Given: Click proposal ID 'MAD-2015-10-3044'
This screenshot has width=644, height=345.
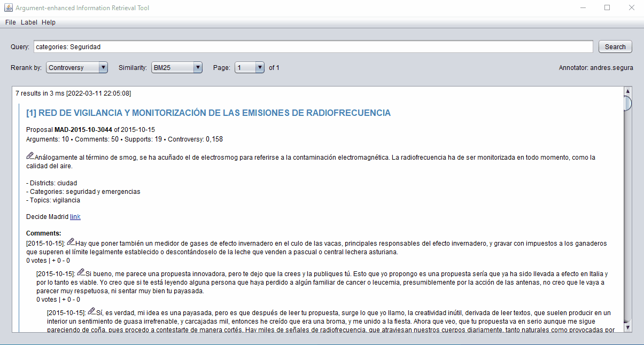Looking at the screenshot, I should point(83,130).
